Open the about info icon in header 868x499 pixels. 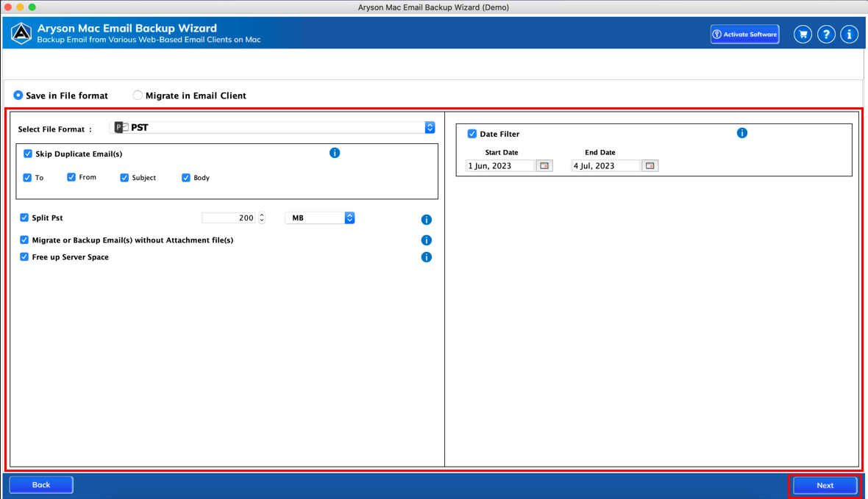(849, 35)
